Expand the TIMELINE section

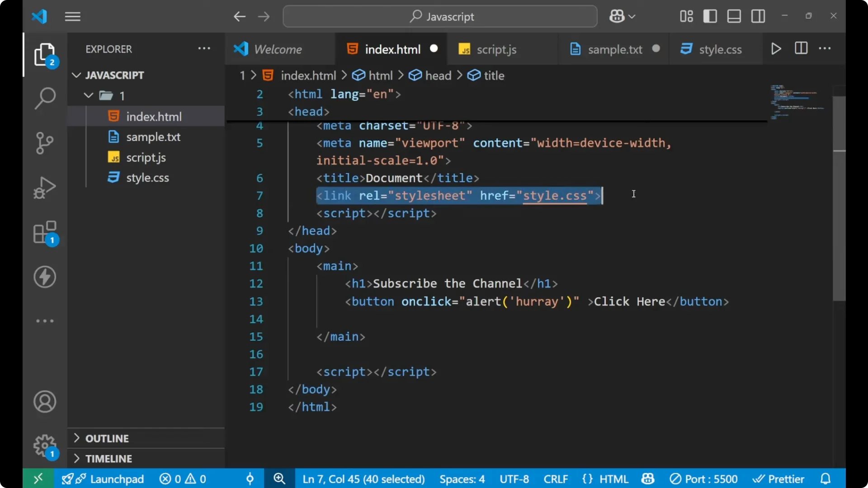point(108,458)
